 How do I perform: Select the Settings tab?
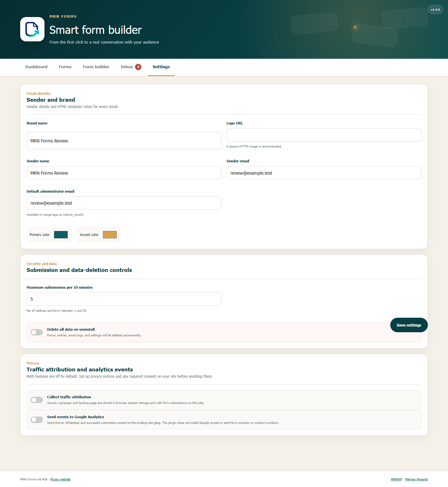(x=161, y=67)
